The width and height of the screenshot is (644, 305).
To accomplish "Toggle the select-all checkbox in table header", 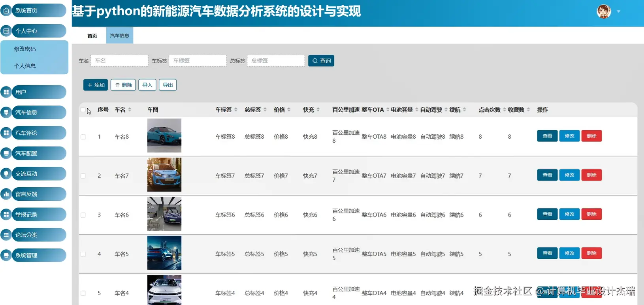I will coord(83,110).
